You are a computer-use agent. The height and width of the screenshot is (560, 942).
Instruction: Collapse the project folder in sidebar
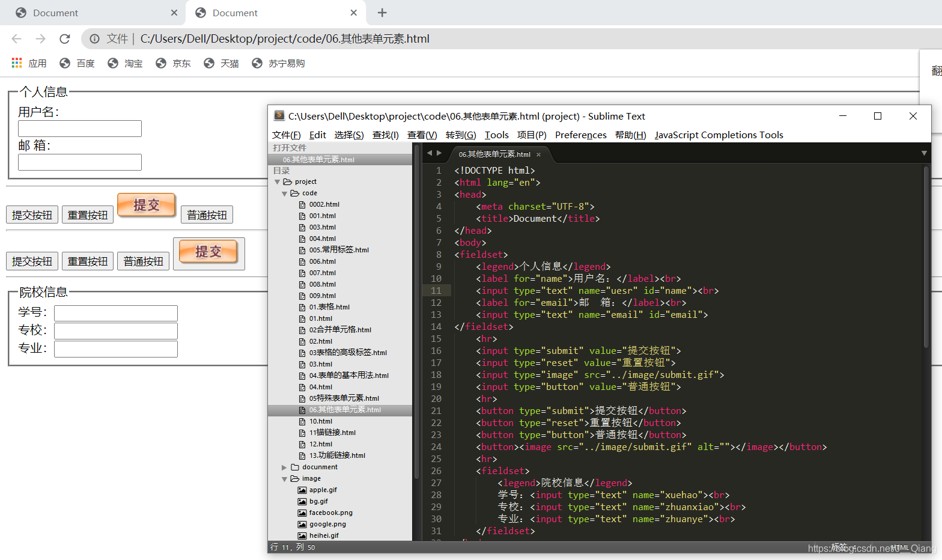tap(277, 182)
